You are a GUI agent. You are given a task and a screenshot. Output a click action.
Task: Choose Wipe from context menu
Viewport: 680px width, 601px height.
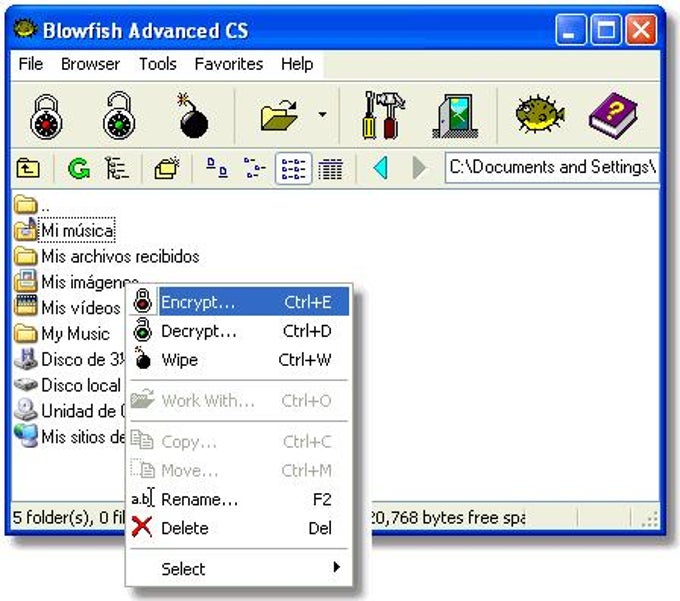pyautogui.click(x=239, y=360)
